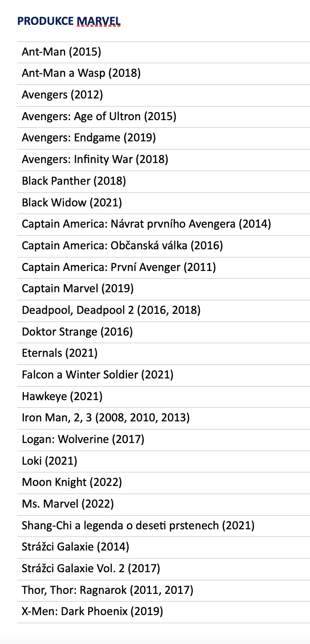Click Avengers: Infinity War (2018) entry

[x=95, y=159]
